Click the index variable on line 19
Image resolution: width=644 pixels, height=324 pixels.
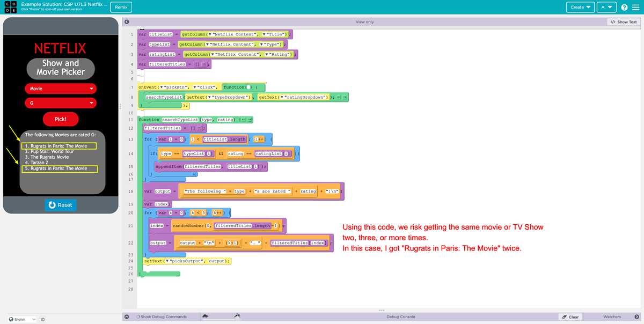161,204
